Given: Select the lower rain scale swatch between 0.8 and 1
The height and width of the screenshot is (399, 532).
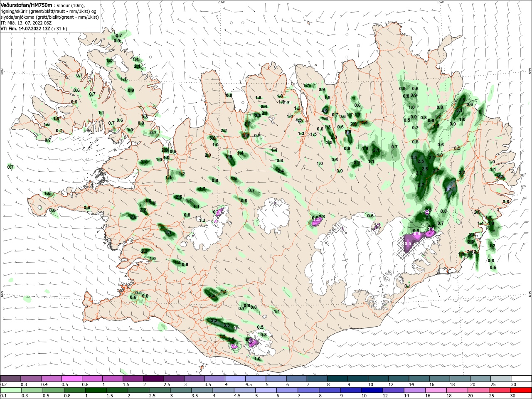Looking at the screenshot, I should pyautogui.click(x=74, y=390).
